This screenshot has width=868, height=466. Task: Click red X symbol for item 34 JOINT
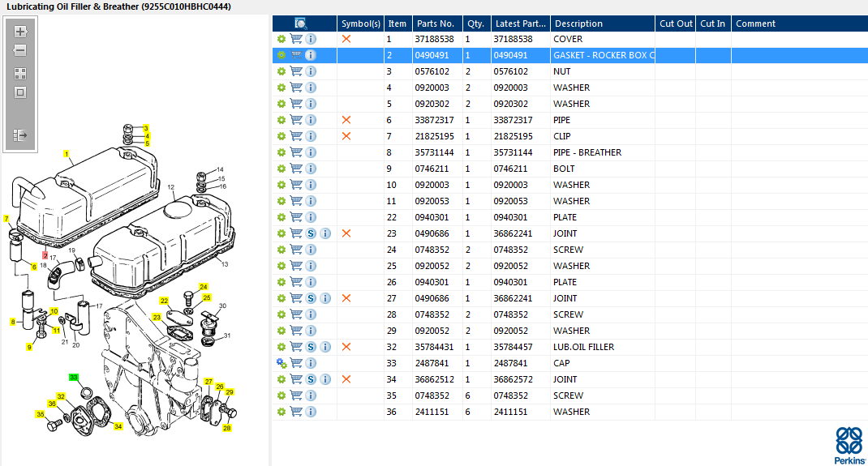(x=346, y=379)
